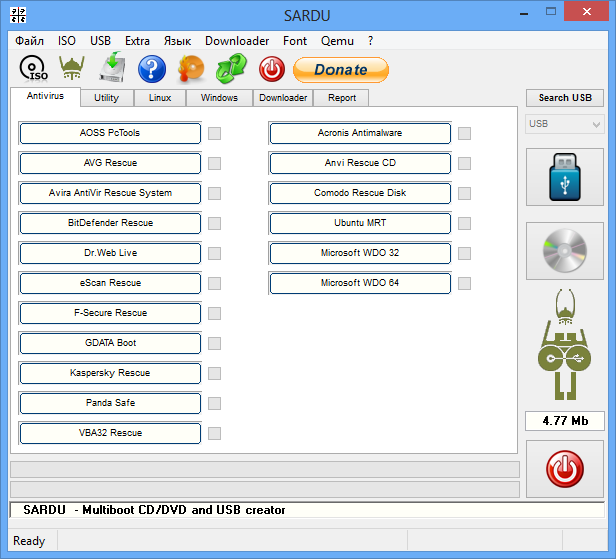Enable the Microsoft WDO 32 checkbox

click(x=464, y=253)
